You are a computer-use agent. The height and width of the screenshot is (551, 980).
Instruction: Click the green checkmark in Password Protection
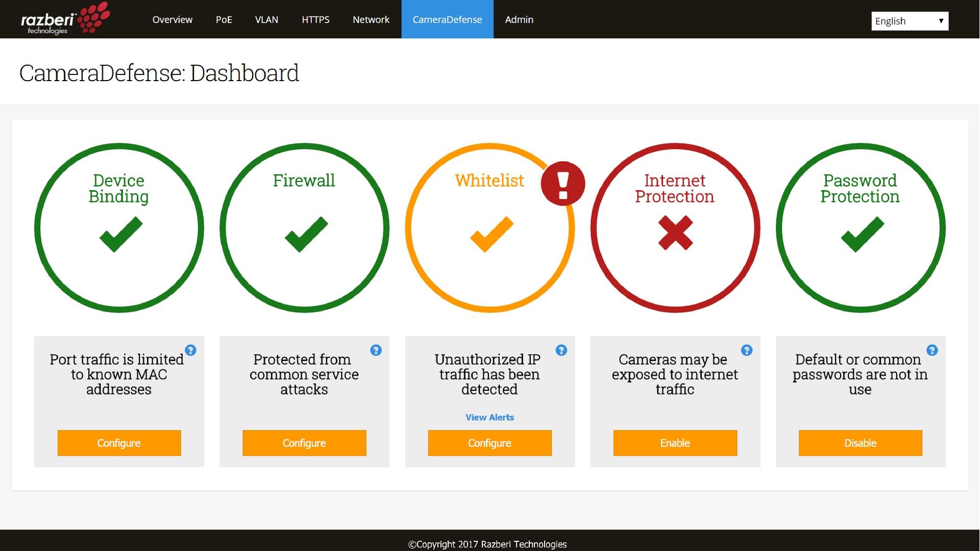[x=863, y=234]
